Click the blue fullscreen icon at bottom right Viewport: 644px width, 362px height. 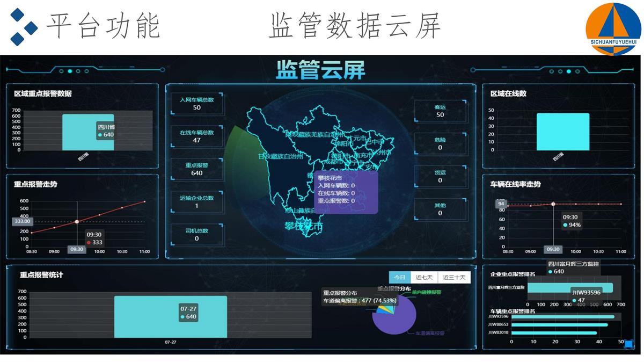pyautogui.click(x=628, y=344)
